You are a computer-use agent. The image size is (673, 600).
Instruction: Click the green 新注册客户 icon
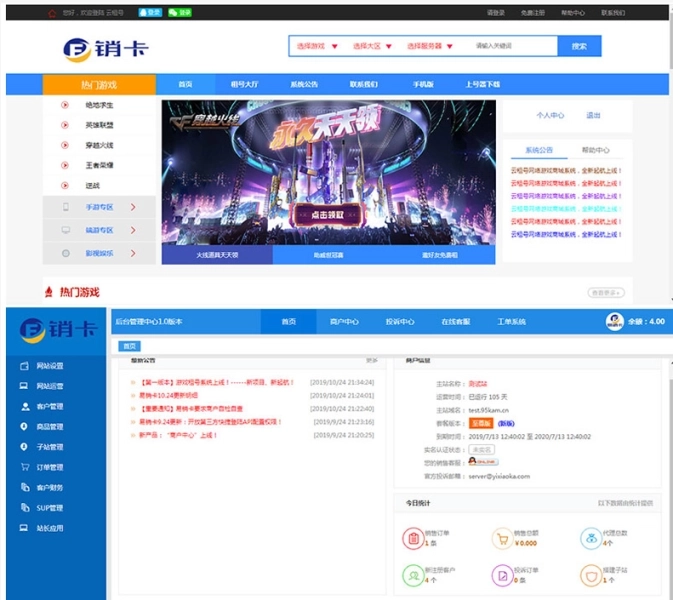point(413,576)
